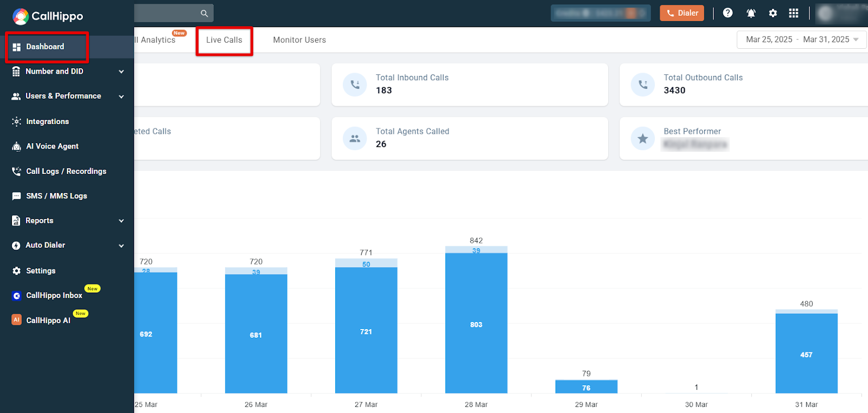Viewport: 868px width, 413px height.
Task: Click the Call Logs phone icon
Action: point(16,171)
